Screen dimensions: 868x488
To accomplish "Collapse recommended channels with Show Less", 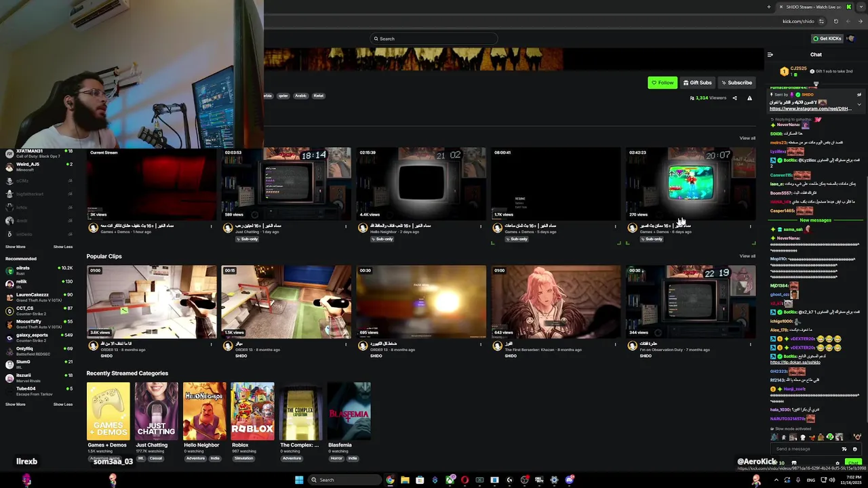I will [x=63, y=405].
